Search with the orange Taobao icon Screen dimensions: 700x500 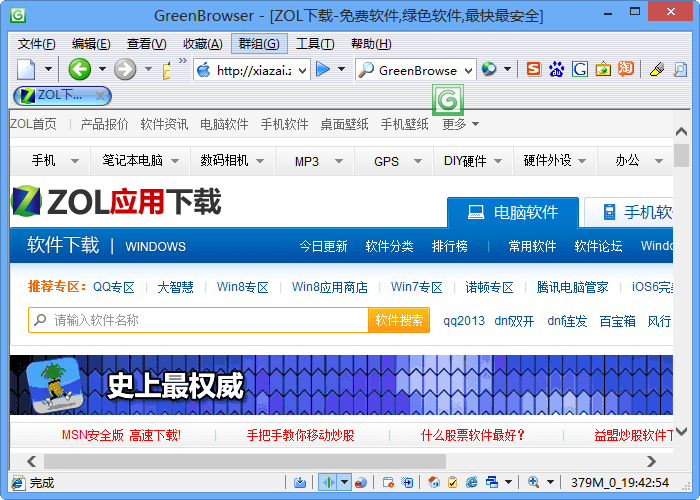[626, 69]
